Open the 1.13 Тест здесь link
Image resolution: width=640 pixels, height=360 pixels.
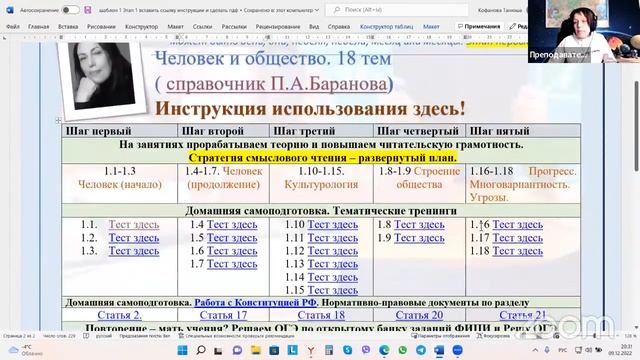tap(333, 264)
